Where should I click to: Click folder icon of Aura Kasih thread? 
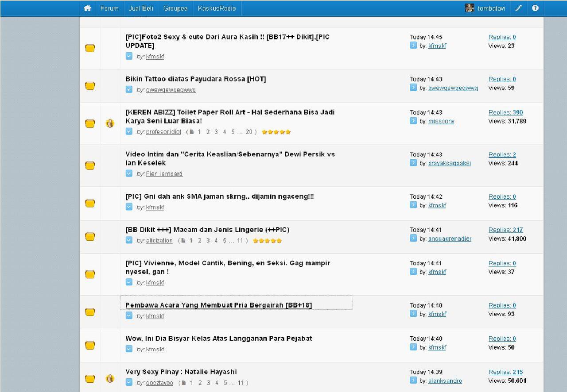(x=90, y=48)
